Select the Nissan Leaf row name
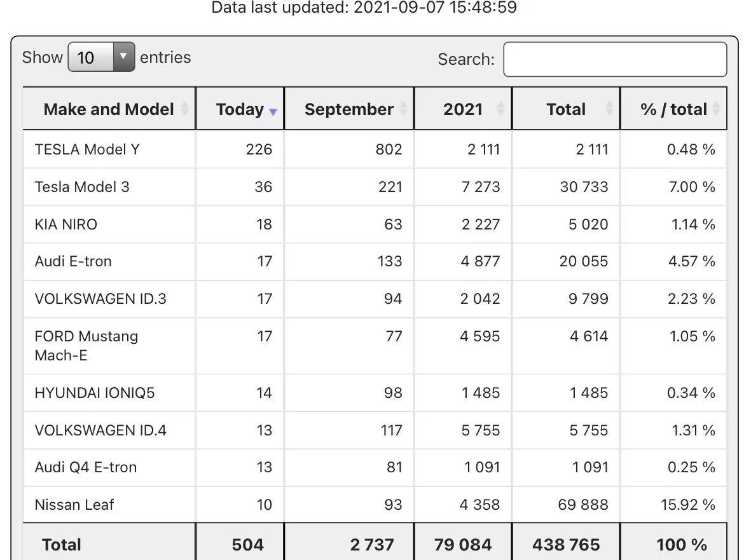Viewport: 744px width, 560px height. click(74, 504)
